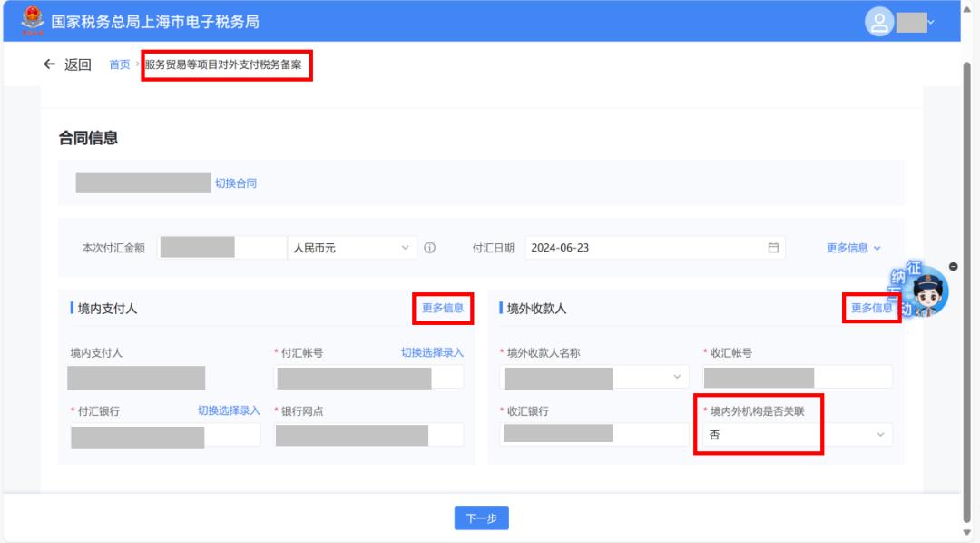The image size is (980, 543).
Task: Open the user avatar profile icon
Action: tap(878, 22)
